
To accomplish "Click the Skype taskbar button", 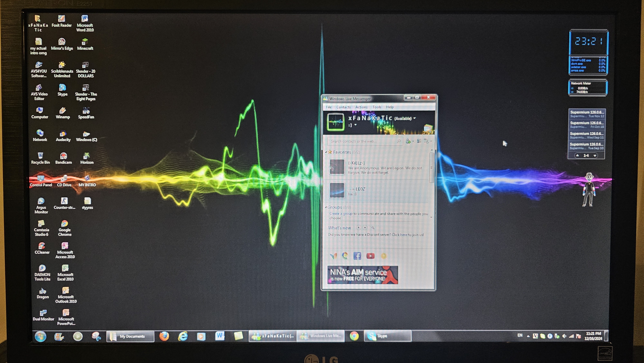I will [x=388, y=336].
